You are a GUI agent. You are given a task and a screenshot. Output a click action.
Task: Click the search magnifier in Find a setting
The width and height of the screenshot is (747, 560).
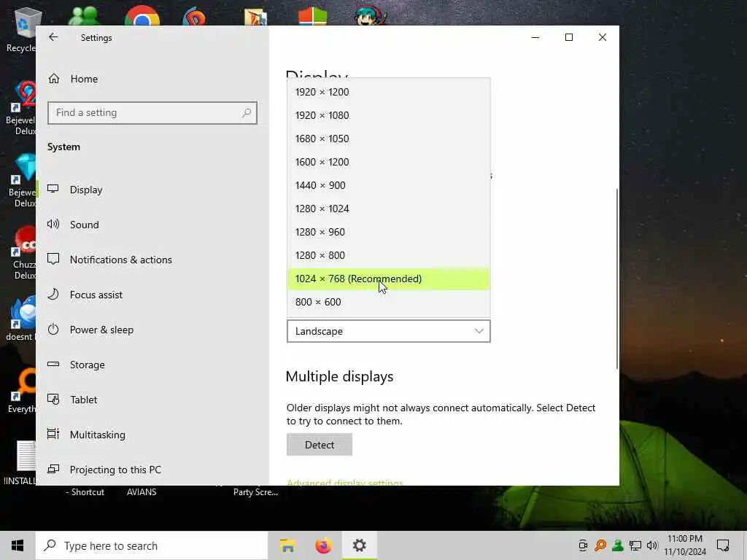click(247, 113)
